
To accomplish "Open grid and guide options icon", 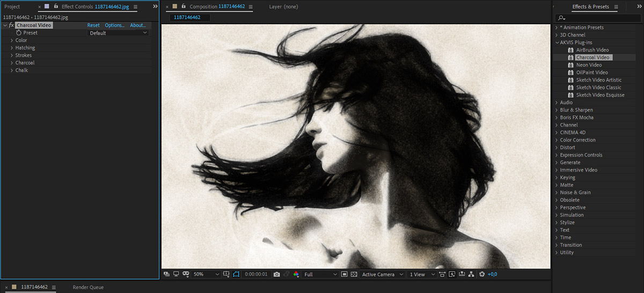I will 226,274.
